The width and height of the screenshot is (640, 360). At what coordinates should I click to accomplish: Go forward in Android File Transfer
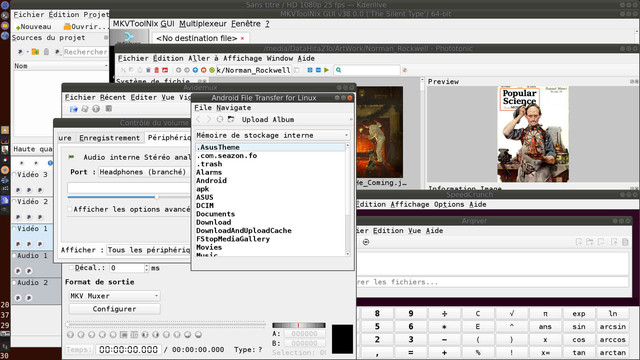click(x=209, y=119)
